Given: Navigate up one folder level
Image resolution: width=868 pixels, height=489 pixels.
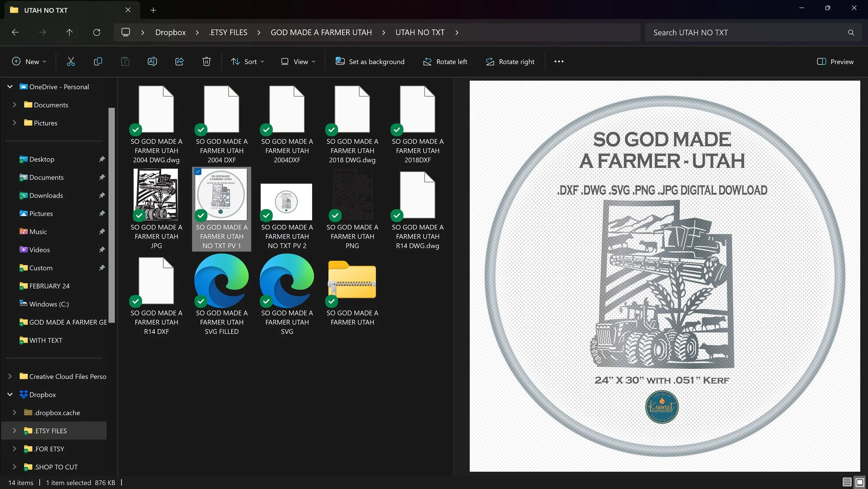Looking at the screenshot, I should (69, 32).
